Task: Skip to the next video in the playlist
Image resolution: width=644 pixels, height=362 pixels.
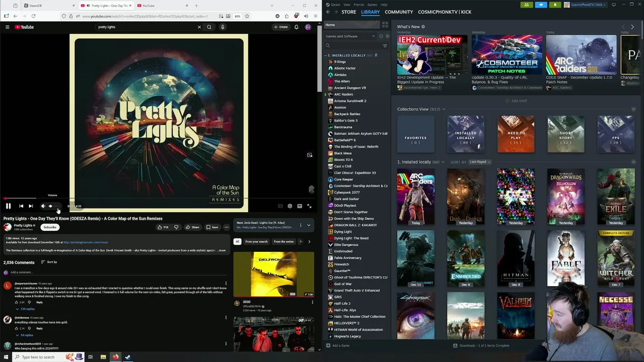Action: pos(31,206)
